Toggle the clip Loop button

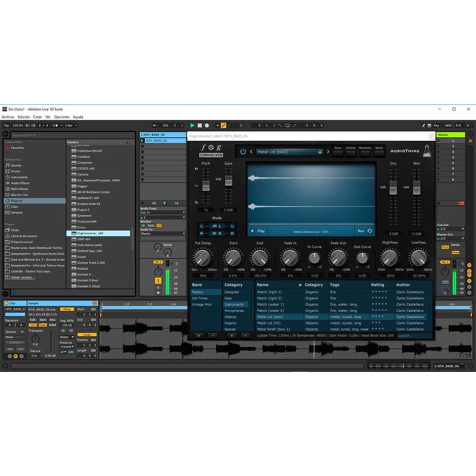(x=87, y=335)
